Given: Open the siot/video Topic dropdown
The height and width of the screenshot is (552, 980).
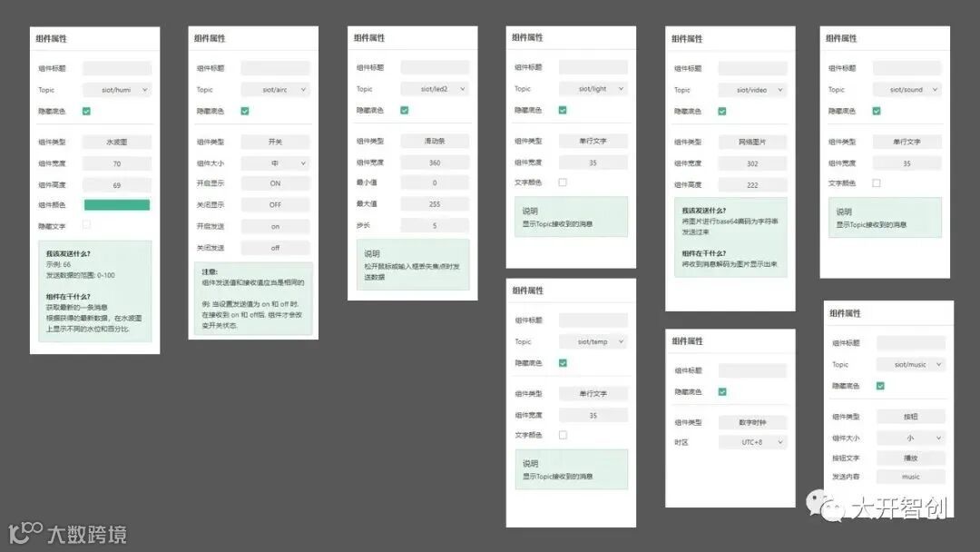Looking at the screenshot, I should tap(752, 90).
